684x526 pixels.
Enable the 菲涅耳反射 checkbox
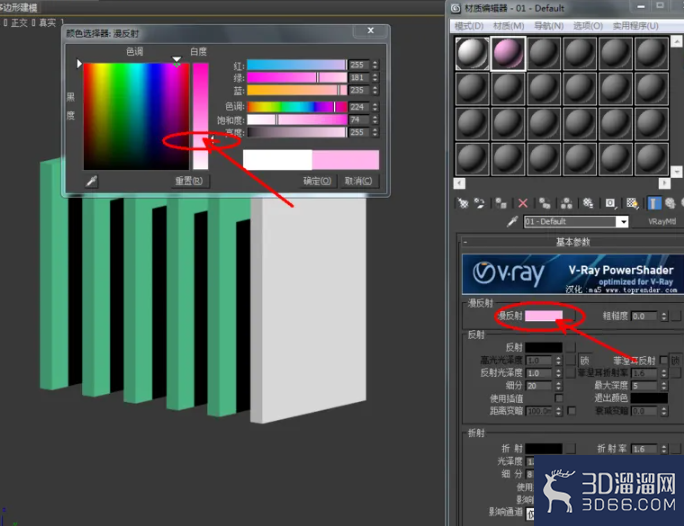tap(664, 360)
